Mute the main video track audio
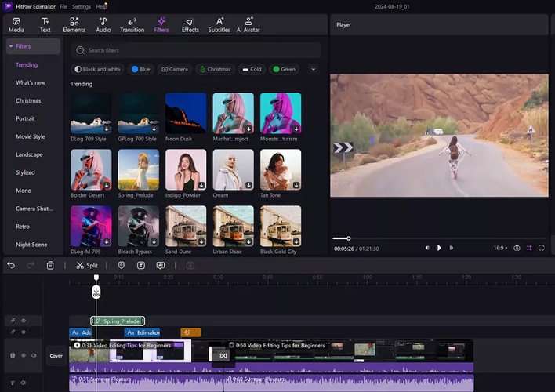555x392 pixels. click(x=34, y=355)
